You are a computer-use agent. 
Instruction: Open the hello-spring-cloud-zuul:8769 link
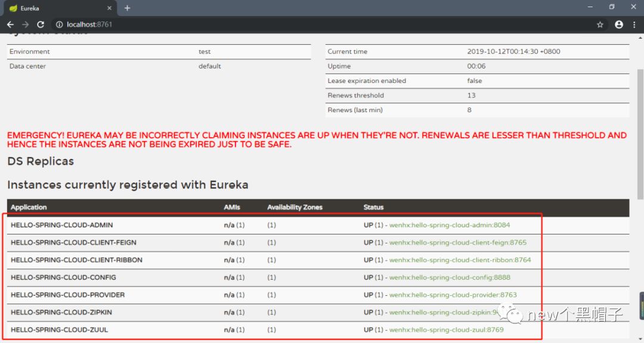click(x=446, y=330)
